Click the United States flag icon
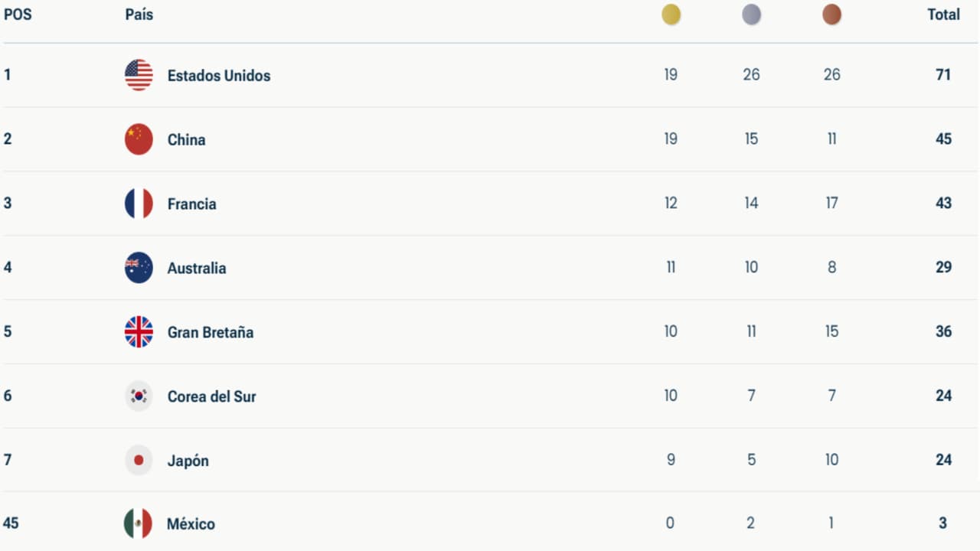 [x=139, y=75]
